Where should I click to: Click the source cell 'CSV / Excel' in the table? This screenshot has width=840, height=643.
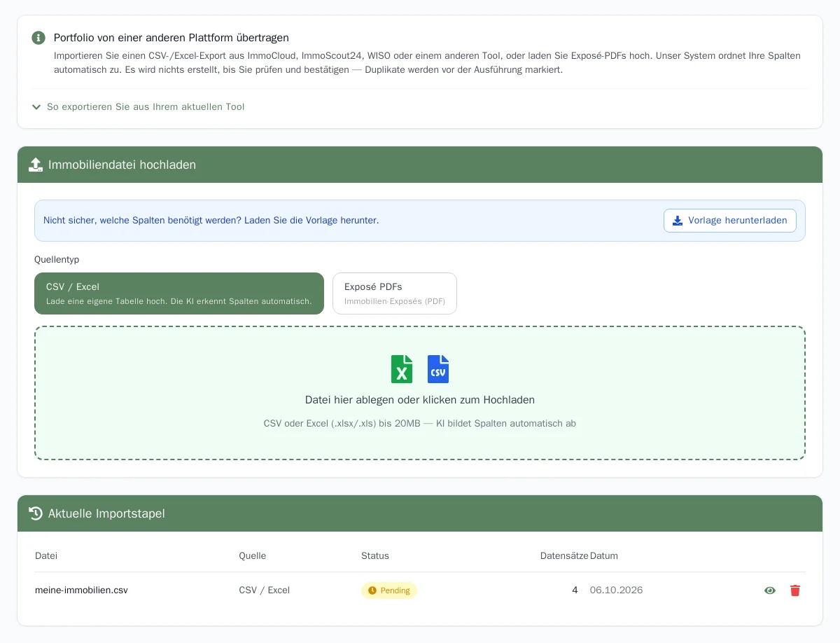(x=265, y=590)
